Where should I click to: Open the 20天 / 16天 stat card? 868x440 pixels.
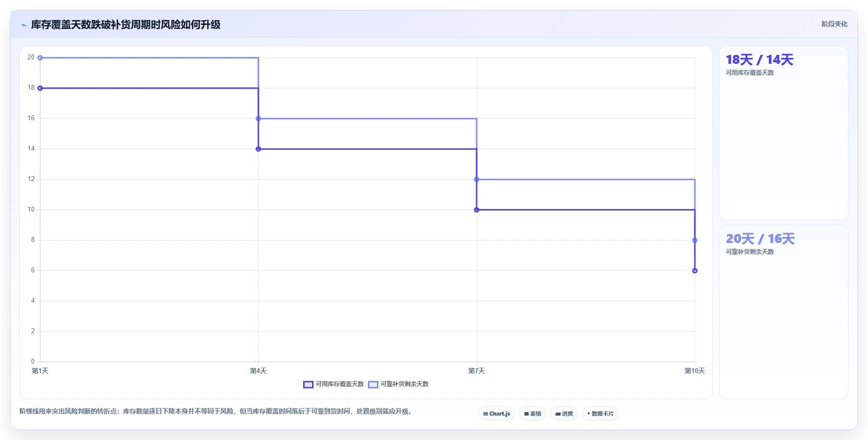click(784, 312)
